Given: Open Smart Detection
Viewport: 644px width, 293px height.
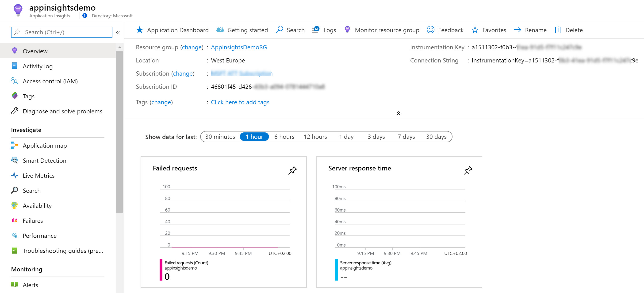Looking at the screenshot, I should [x=44, y=161].
